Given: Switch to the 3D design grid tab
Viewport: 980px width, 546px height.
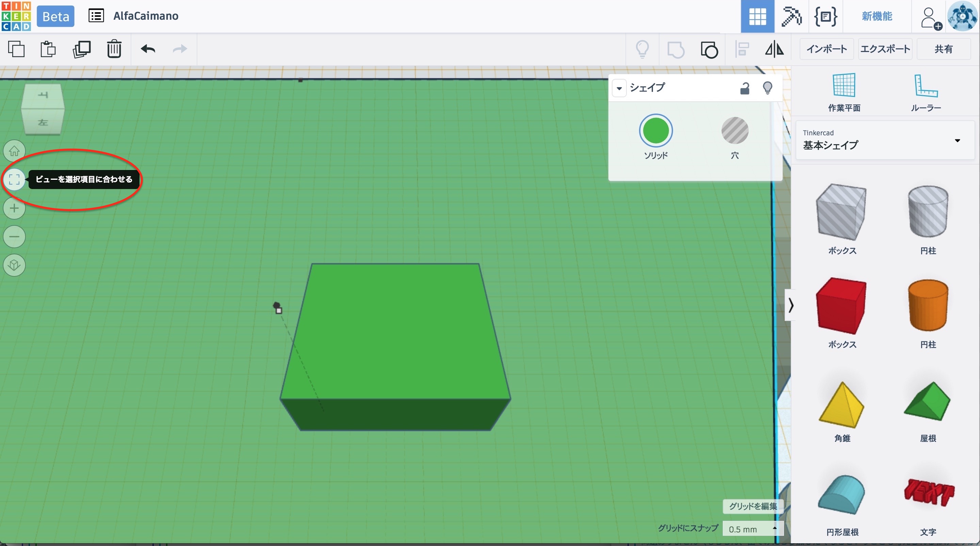Looking at the screenshot, I should (x=757, y=16).
